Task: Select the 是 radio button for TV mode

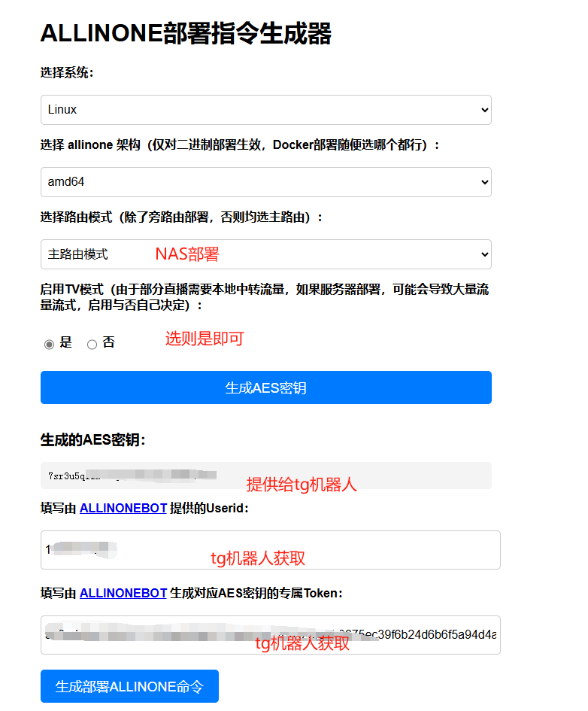Action: coord(50,344)
